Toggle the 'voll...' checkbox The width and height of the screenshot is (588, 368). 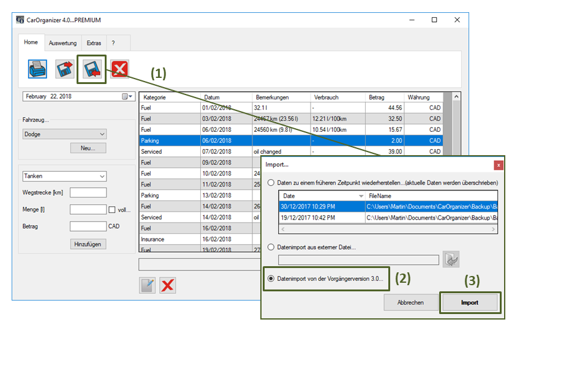111,210
